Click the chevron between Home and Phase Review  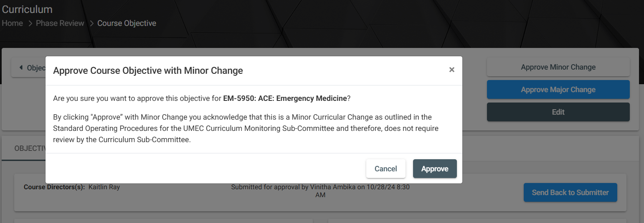(x=30, y=23)
